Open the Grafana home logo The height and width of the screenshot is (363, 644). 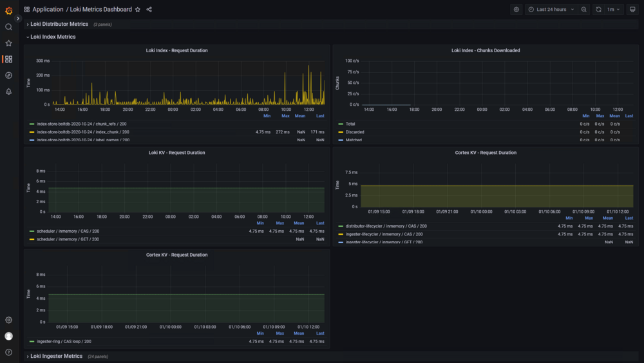point(8,11)
